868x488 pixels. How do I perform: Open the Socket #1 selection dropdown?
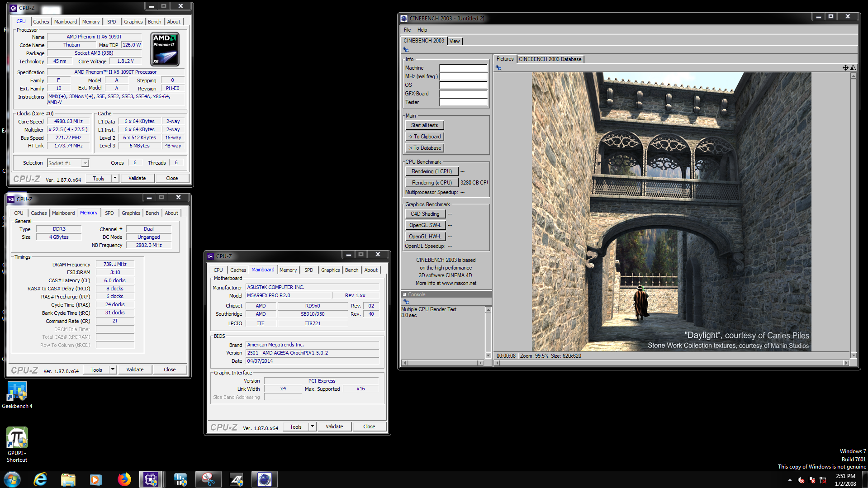coord(68,163)
